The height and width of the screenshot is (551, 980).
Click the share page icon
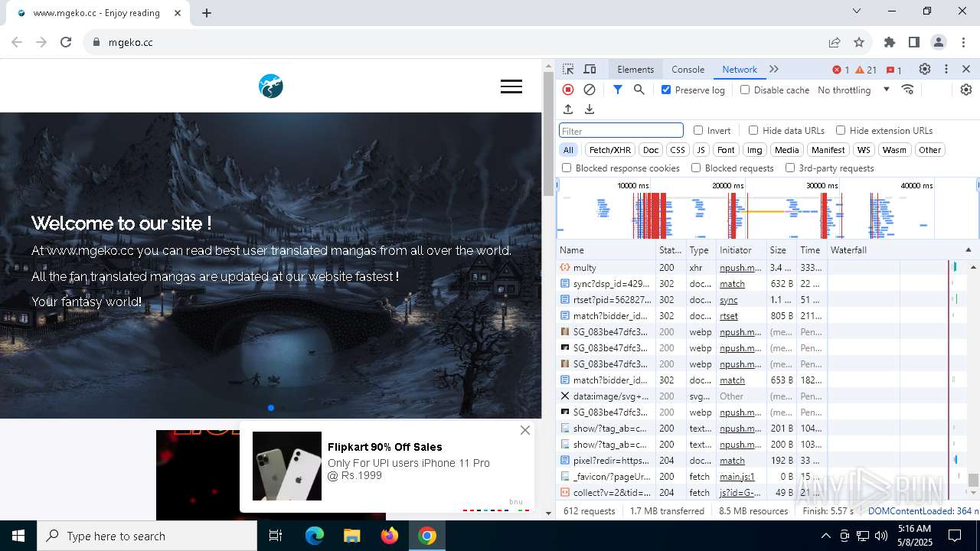(x=835, y=42)
